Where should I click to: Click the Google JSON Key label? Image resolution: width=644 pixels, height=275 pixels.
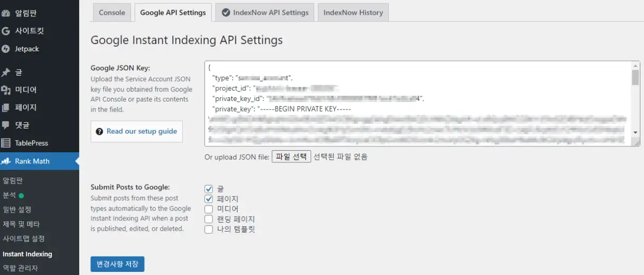pyautogui.click(x=120, y=68)
